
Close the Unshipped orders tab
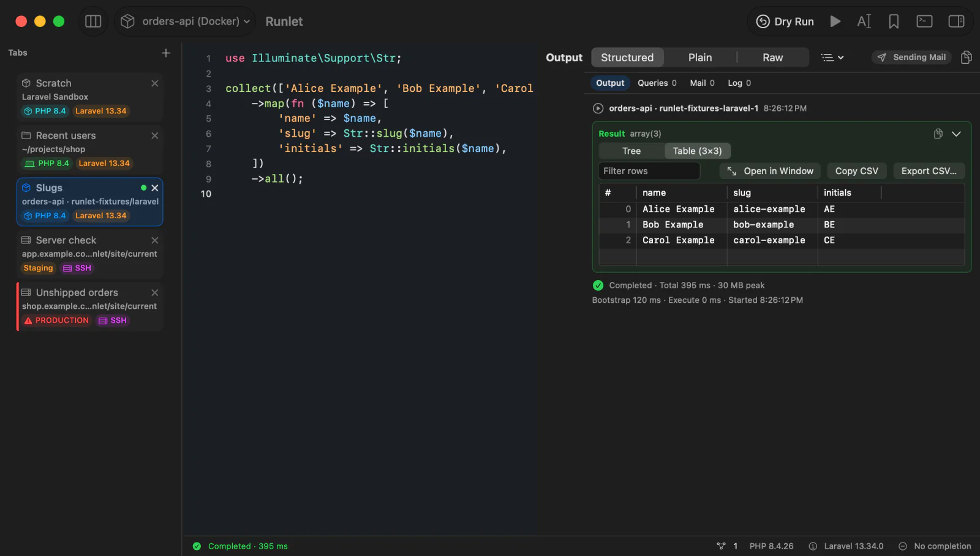tap(155, 293)
